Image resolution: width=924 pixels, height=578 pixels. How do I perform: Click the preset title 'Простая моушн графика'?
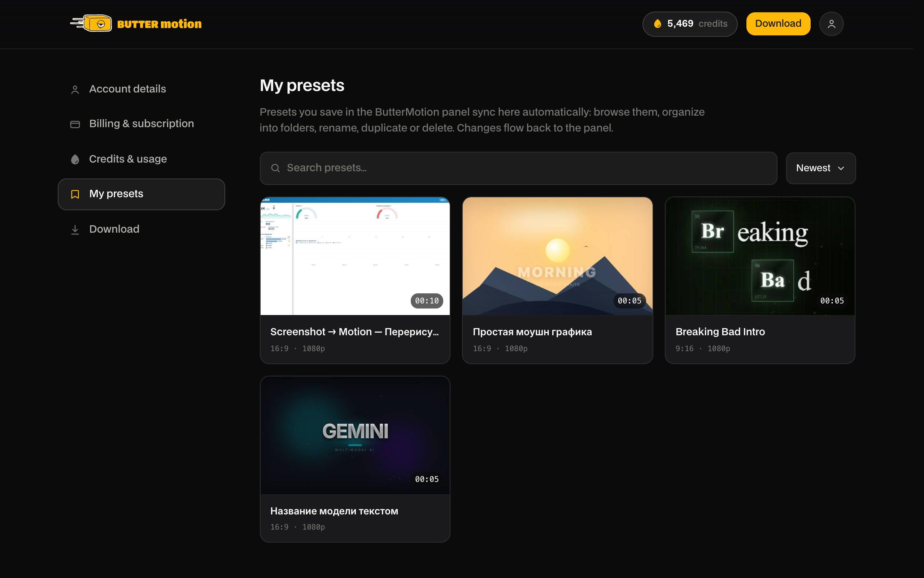pyautogui.click(x=532, y=332)
